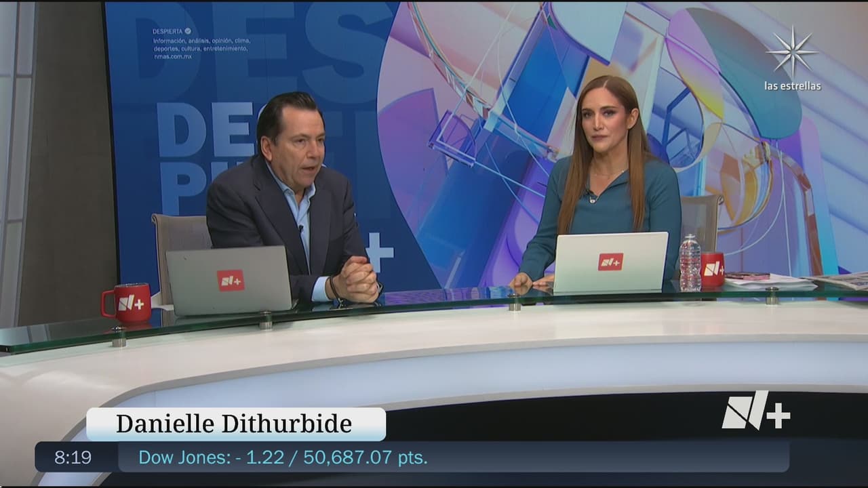Click the plus sign on the backdrop screen
Screen dimensions: 868x488
point(379,252)
